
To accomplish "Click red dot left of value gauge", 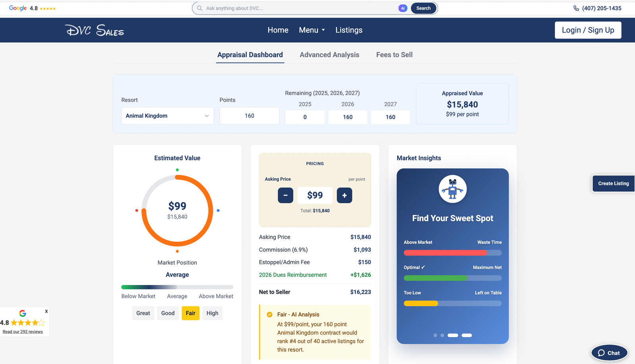I will click(137, 210).
